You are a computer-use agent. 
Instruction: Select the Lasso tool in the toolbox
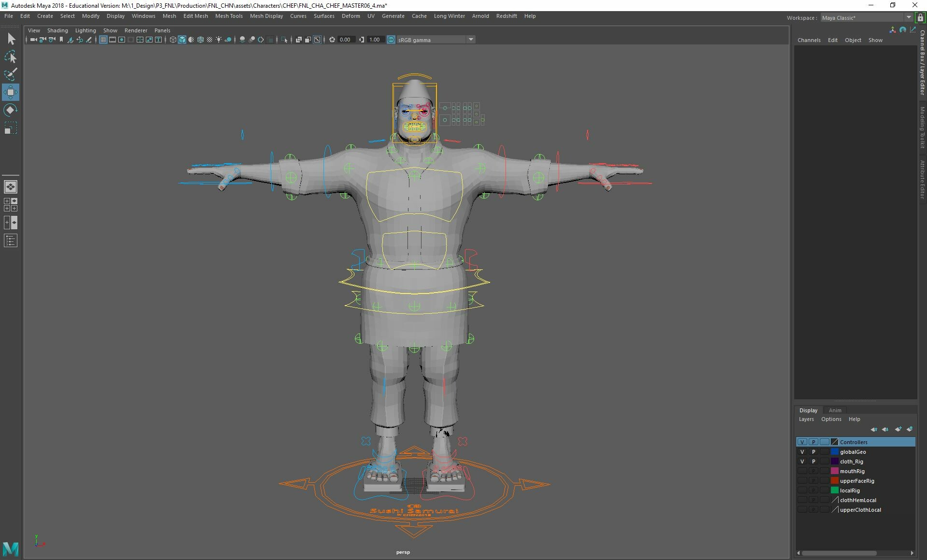coord(11,57)
